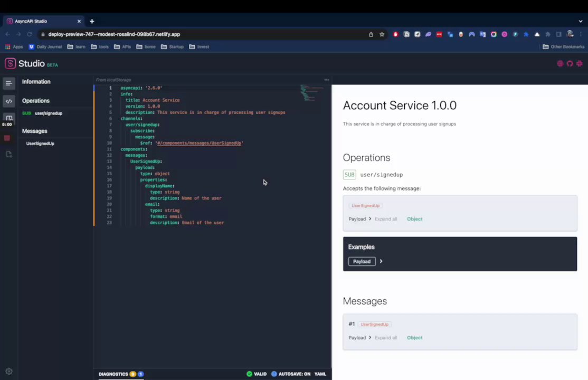
Task: Expand Payload chevron in Messages #1
Action: [x=370, y=338]
